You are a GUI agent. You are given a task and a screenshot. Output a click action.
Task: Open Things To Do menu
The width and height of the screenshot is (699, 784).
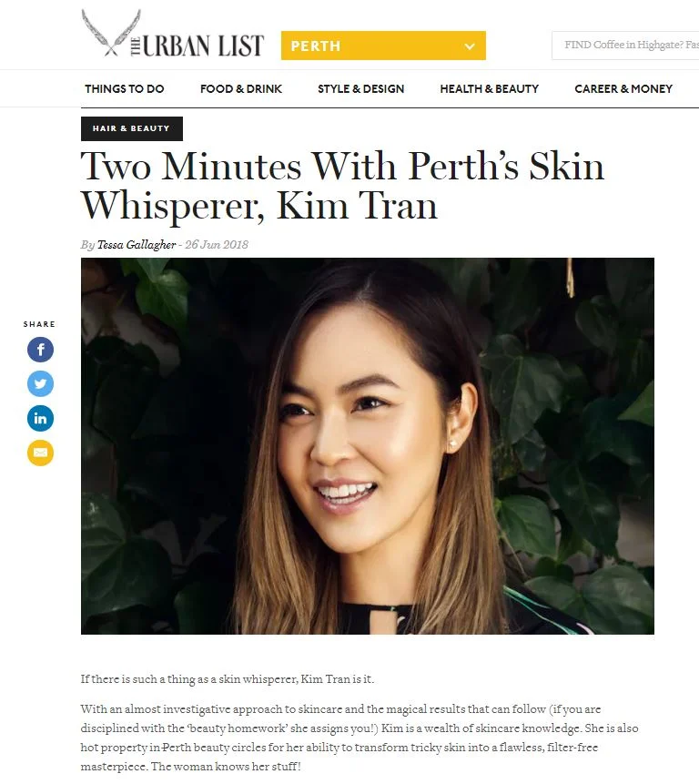point(125,89)
